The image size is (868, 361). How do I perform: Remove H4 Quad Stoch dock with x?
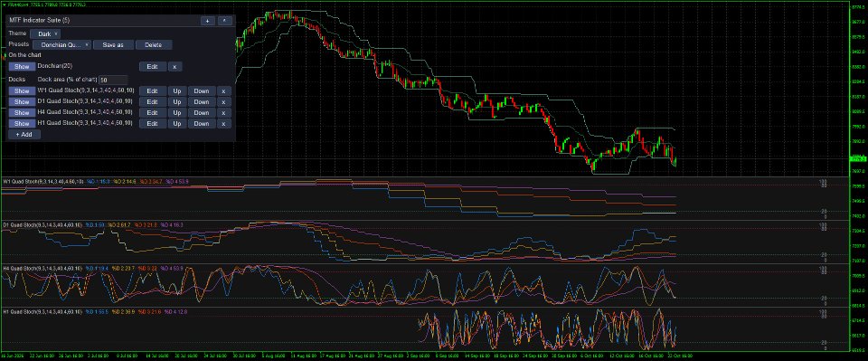(x=223, y=113)
